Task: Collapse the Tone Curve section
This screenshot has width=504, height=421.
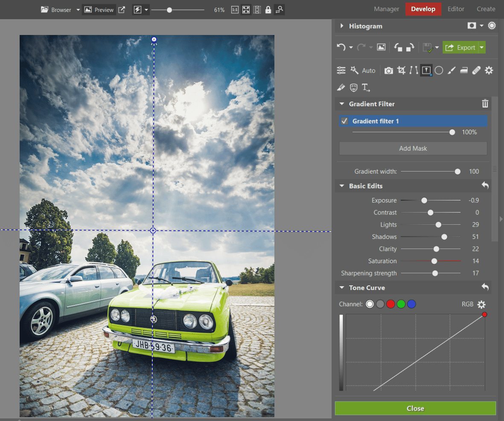Action: 342,287
